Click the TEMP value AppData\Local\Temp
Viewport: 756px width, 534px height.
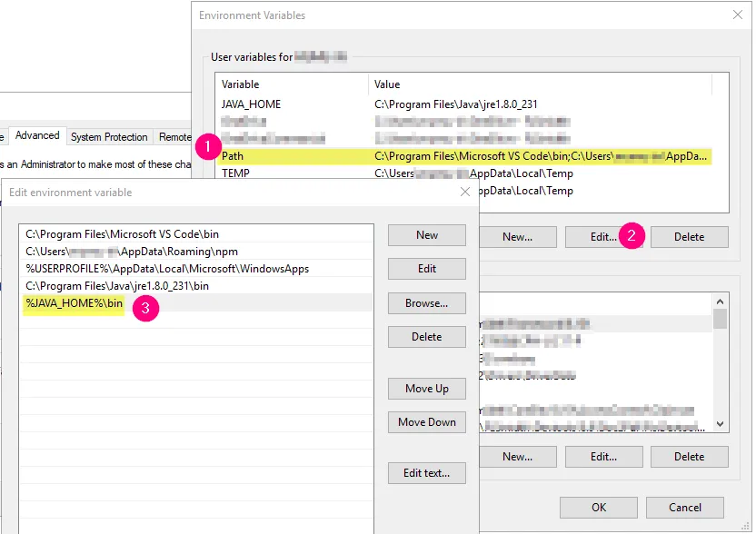pos(473,173)
